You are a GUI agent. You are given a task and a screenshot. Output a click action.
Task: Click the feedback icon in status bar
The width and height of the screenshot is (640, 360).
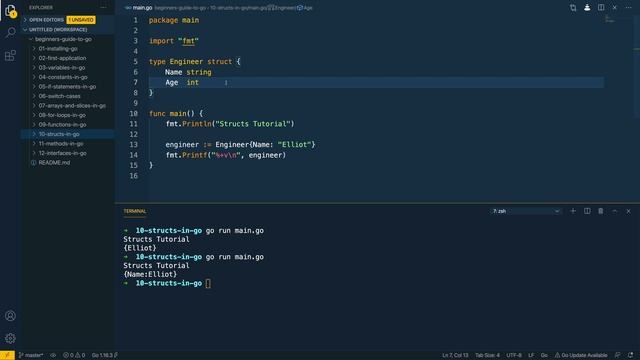click(618, 355)
